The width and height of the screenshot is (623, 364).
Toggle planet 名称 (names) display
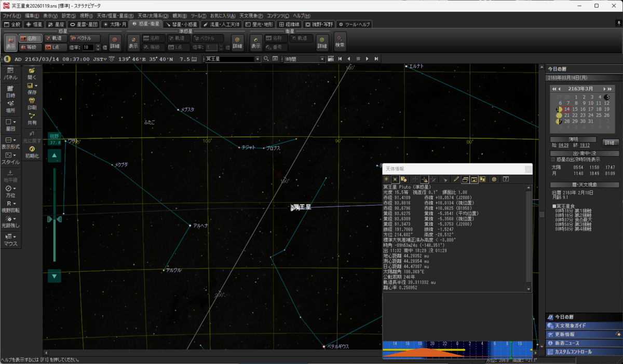pos(30,38)
